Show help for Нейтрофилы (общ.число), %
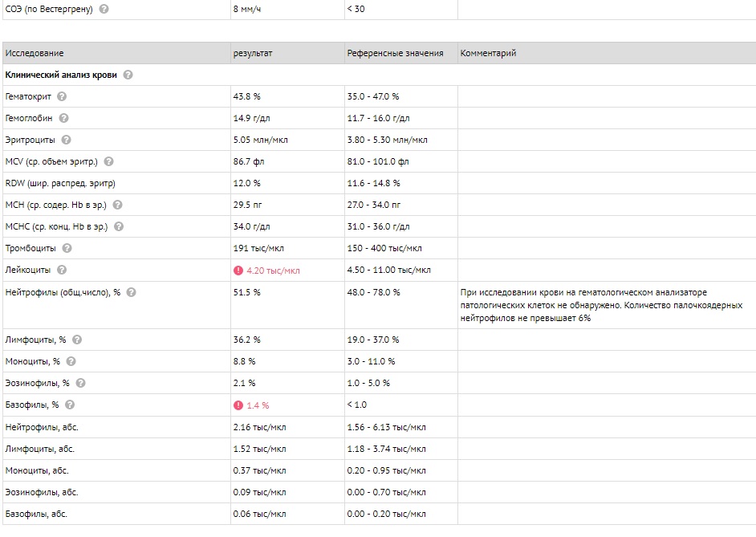 pyautogui.click(x=132, y=292)
